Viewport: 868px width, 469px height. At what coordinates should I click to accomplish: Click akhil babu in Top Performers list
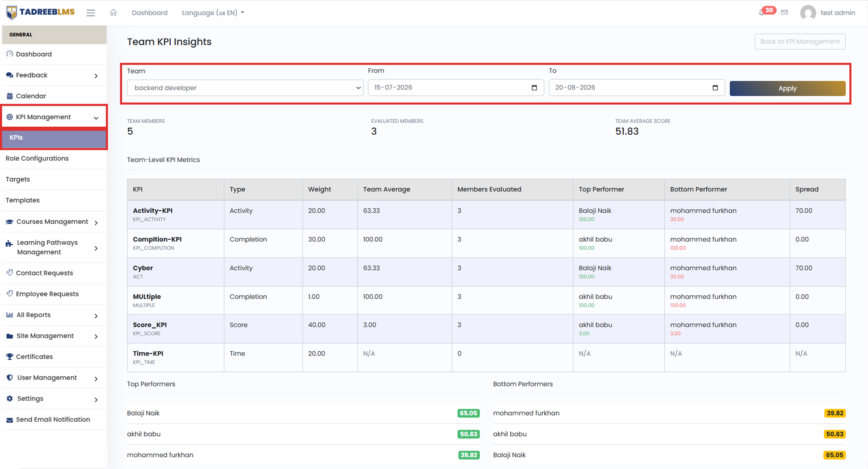click(143, 434)
